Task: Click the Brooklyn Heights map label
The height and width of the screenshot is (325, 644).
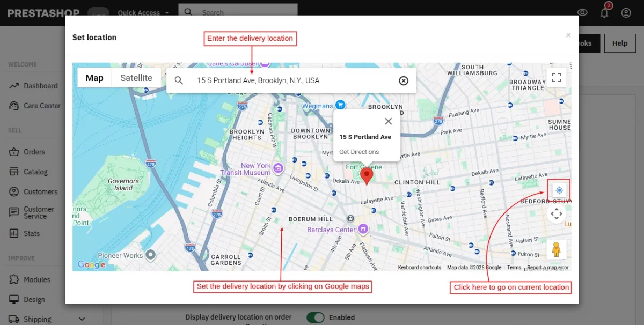Action: (247, 135)
